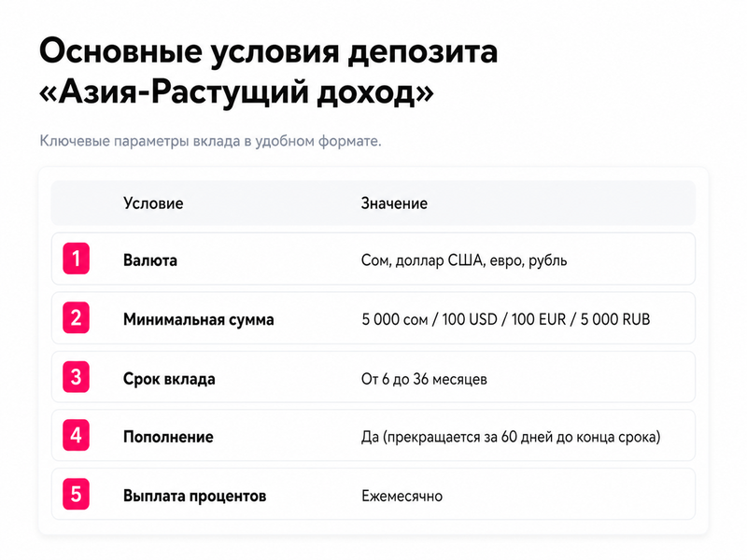
Task: Click the top-up value about 60 дней
Action: [511, 437]
